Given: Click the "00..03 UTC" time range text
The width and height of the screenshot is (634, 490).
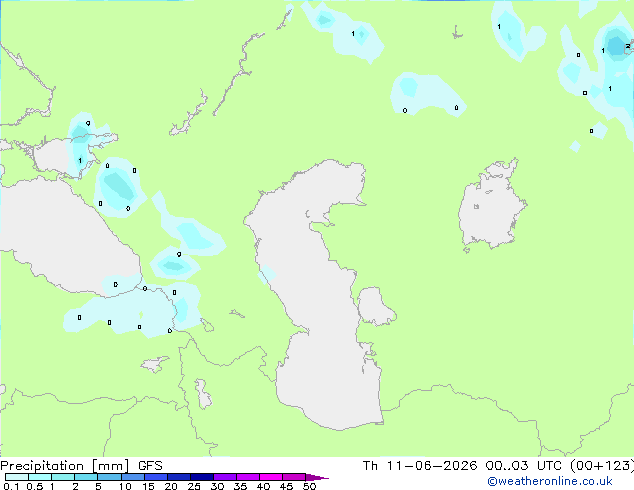Looking at the screenshot, I should tap(523, 466).
